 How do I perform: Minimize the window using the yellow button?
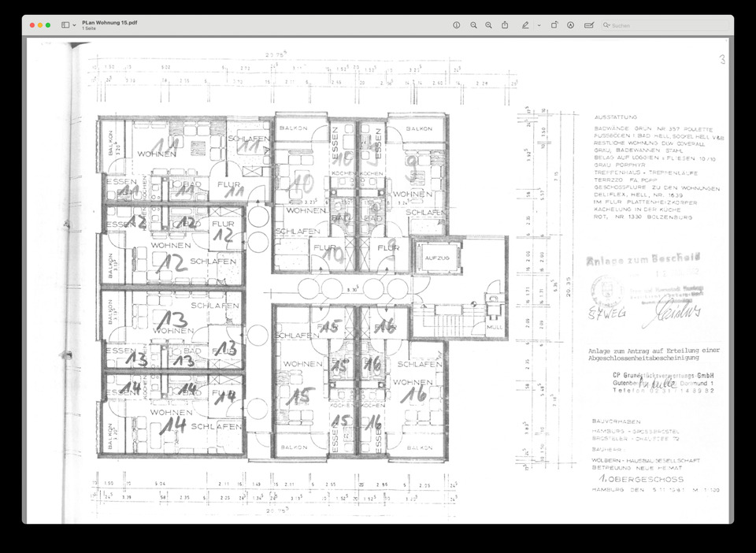(x=40, y=25)
